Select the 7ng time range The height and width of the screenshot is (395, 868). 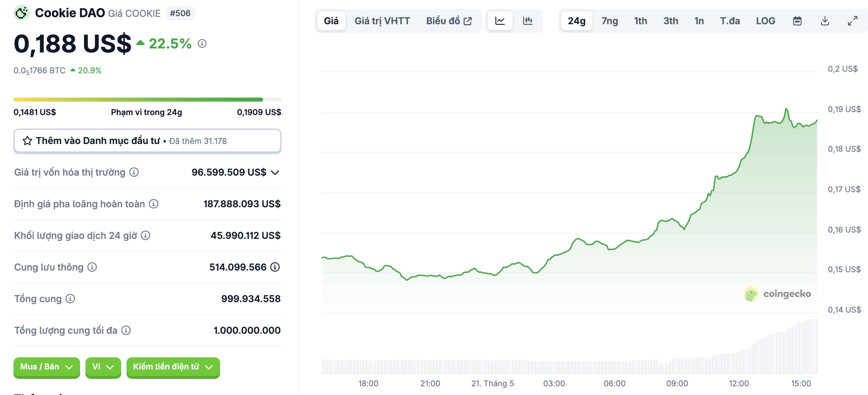tap(610, 21)
